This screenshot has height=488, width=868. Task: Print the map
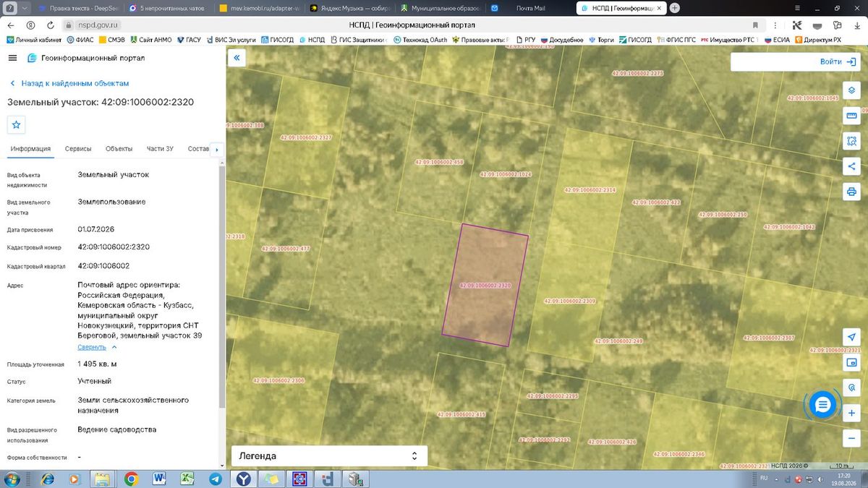851,192
